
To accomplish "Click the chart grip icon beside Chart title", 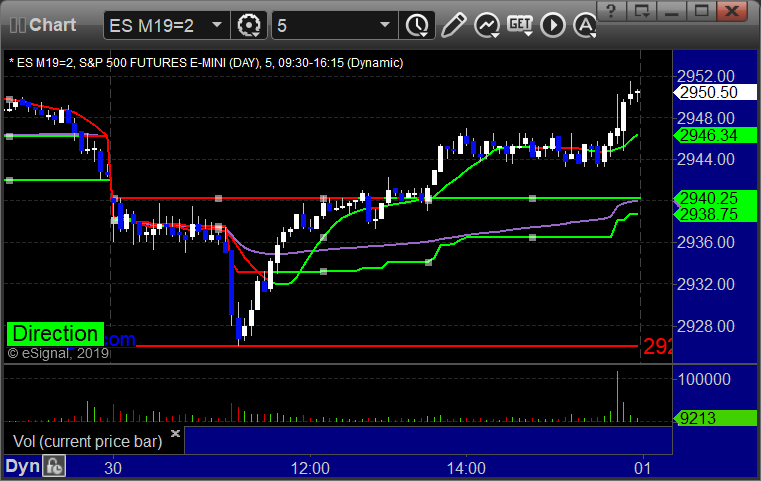I will click(x=18, y=25).
